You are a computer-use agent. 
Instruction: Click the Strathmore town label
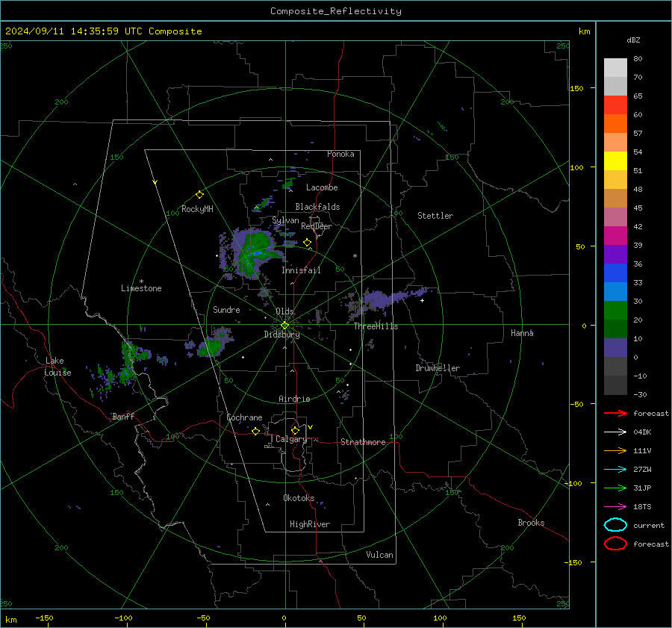pyautogui.click(x=363, y=442)
